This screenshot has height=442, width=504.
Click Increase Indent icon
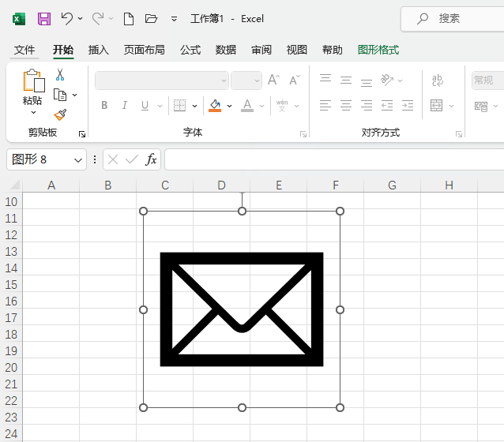(408, 105)
